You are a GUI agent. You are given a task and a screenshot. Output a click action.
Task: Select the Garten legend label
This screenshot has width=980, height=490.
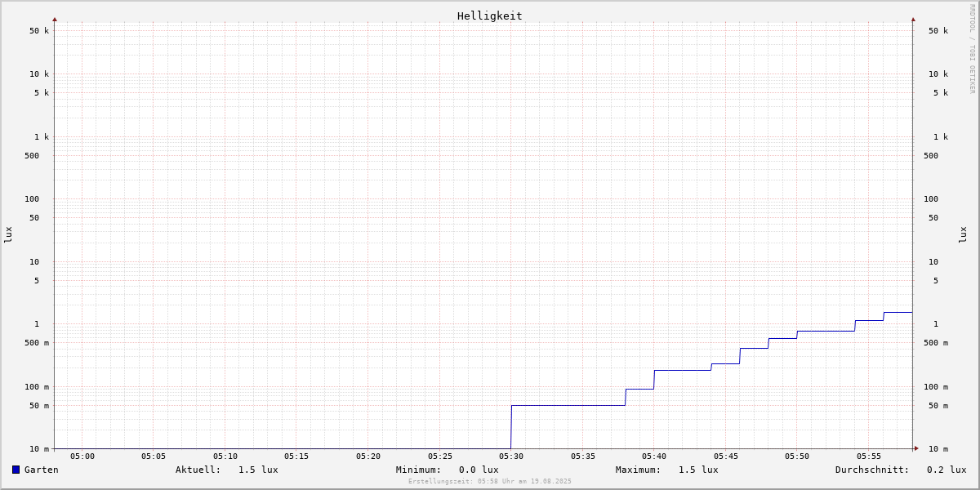pos(42,470)
